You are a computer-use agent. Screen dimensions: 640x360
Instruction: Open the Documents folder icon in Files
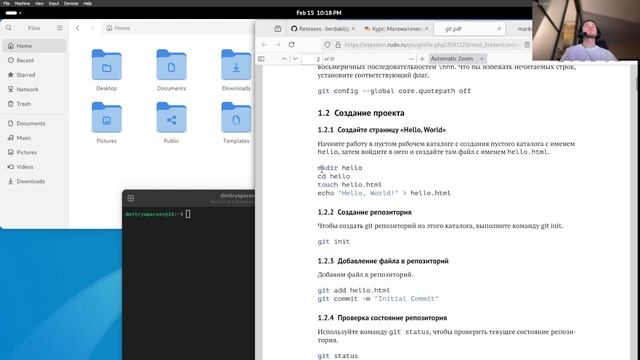point(171,65)
